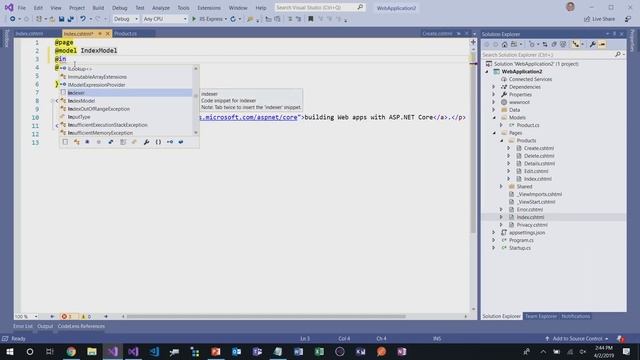640x360 pixels.
Task: Open the Output panel tab
Action: click(45, 326)
